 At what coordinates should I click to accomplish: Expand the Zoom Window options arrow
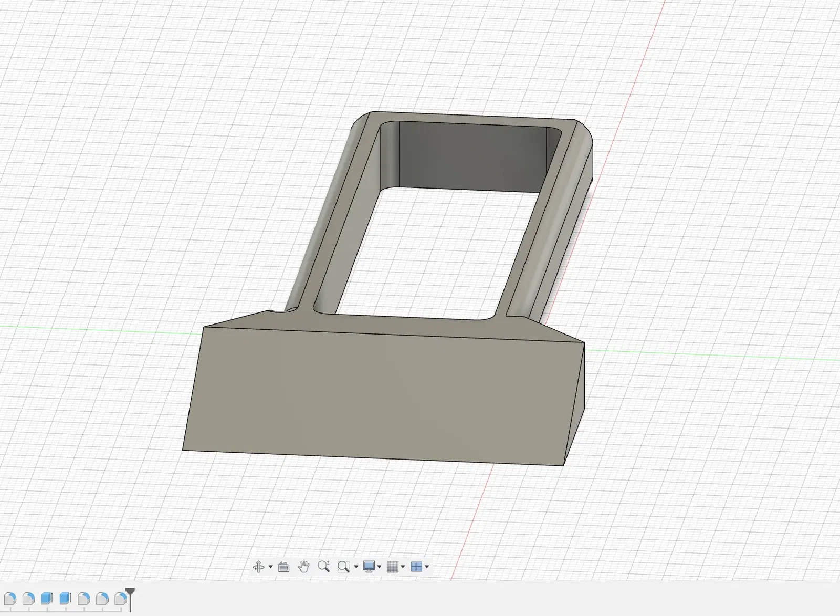point(356,567)
